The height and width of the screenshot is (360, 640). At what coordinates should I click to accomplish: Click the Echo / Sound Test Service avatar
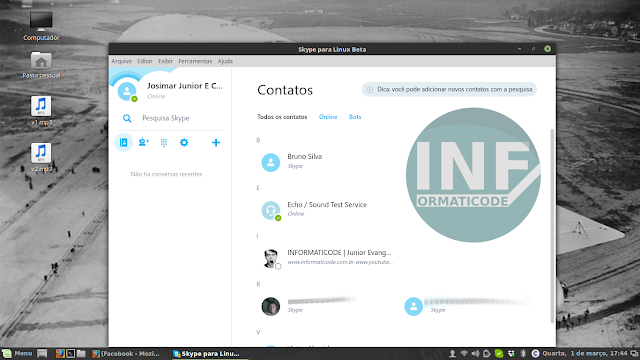[271, 210]
